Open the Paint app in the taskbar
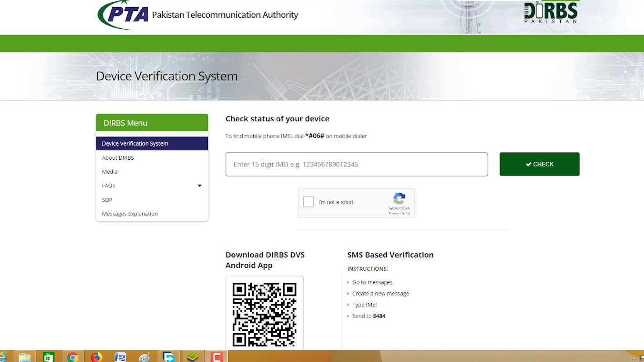The image size is (644, 362). [x=144, y=357]
